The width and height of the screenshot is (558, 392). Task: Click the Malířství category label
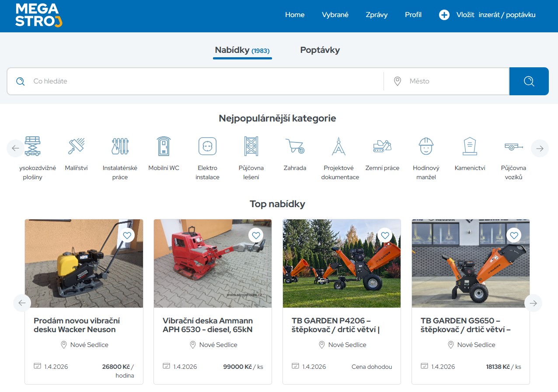(76, 168)
